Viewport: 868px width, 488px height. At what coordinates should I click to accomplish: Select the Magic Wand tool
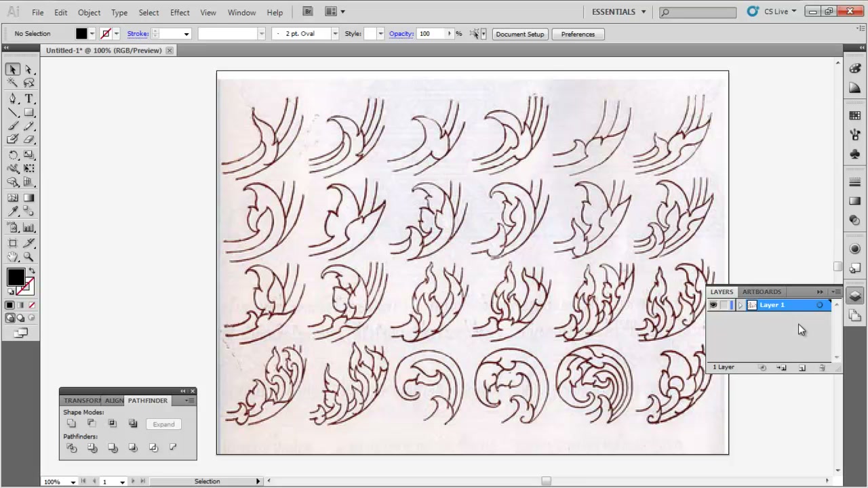click(x=13, y=83)
